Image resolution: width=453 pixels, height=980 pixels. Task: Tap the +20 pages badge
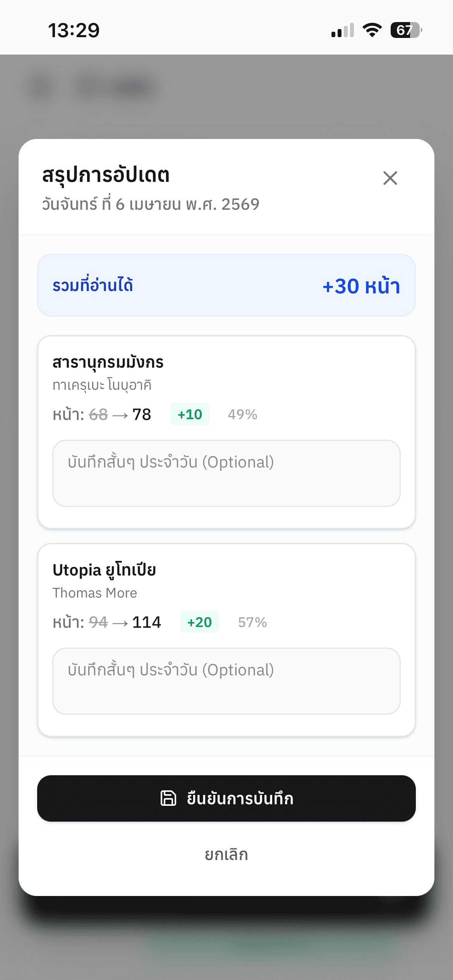199,622
